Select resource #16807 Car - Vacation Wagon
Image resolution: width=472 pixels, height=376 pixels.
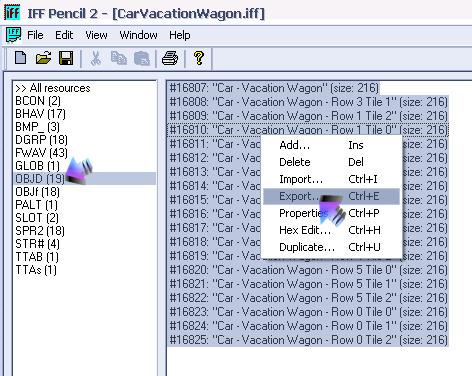(274, 88)
